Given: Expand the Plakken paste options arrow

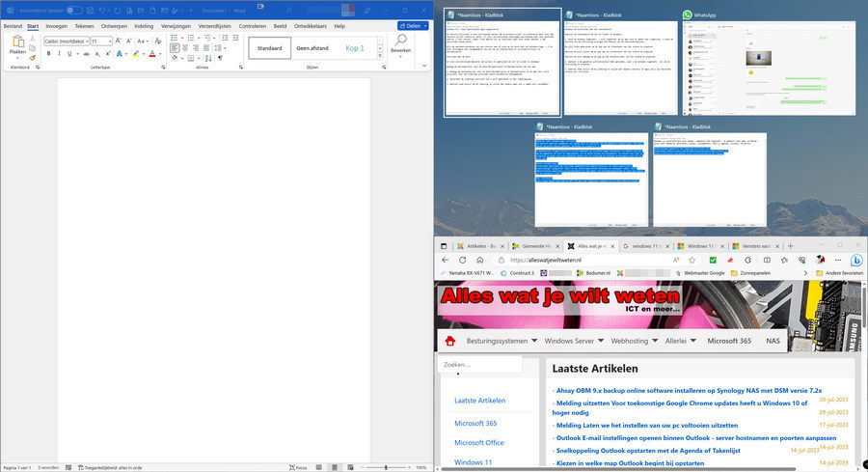Looking at the screenshot, I should (x=17, y=58).
